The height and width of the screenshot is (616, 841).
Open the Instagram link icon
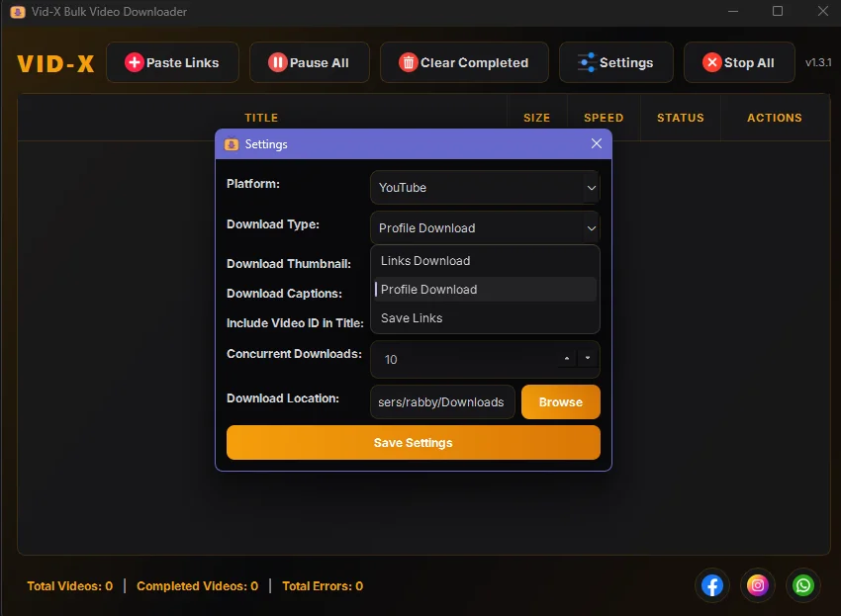757,585
